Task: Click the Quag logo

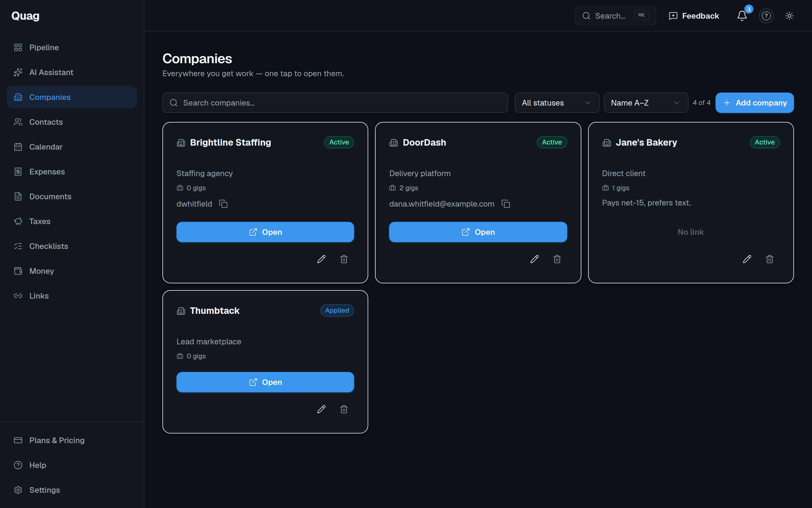Action: click(x=25, y=16)
